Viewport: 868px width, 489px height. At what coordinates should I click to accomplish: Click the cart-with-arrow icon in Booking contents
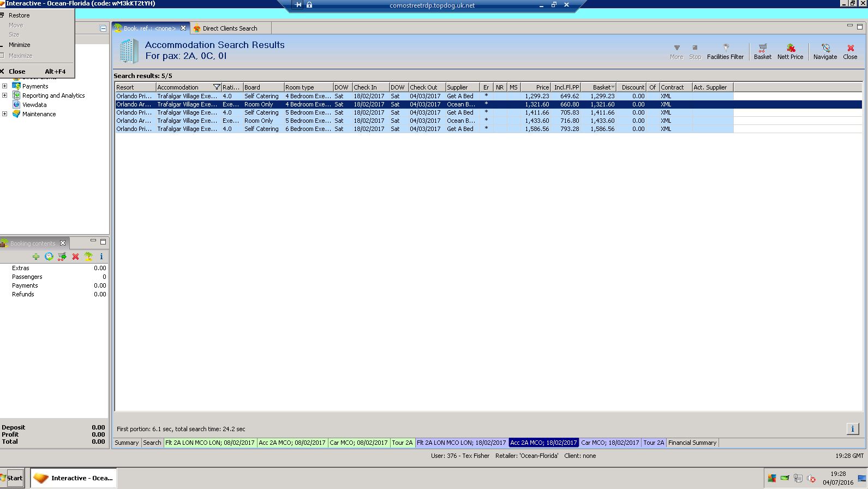62,257
